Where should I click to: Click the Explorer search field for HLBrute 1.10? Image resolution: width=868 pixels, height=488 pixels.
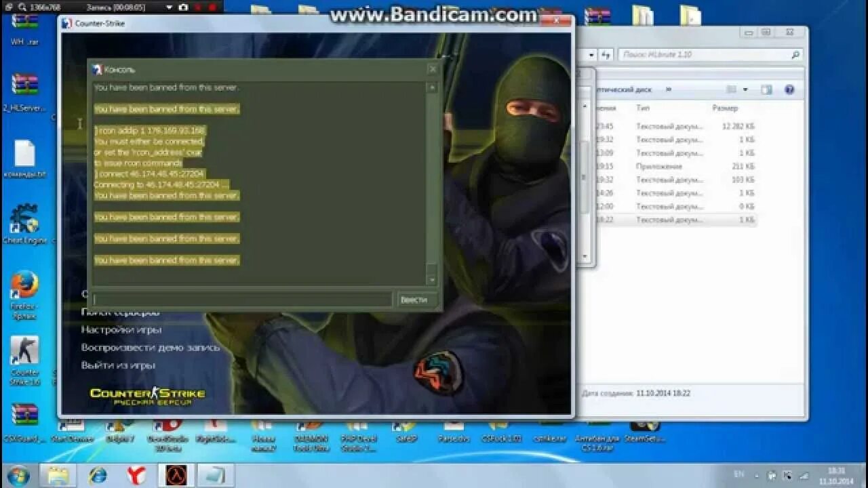(711, 54)
